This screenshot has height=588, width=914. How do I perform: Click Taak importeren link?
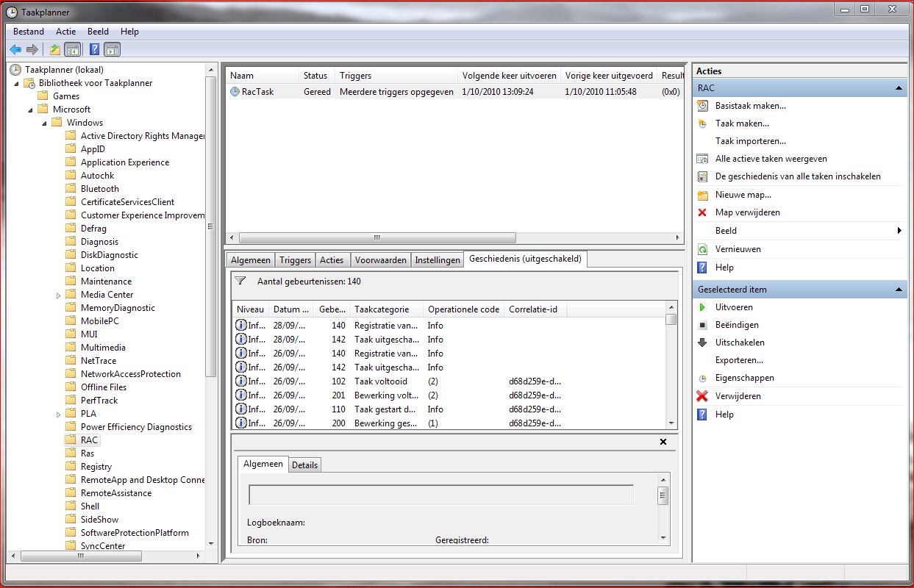click(750, 141)
